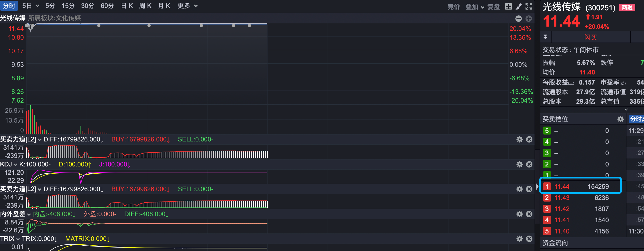Select the paintbrush drawing tool

click(519, 6)
